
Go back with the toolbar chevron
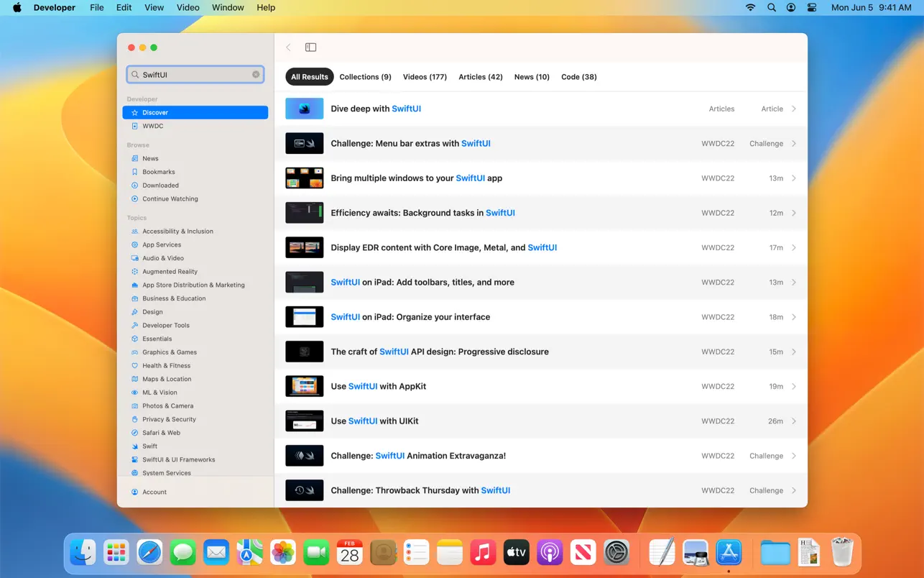(288, 47)
